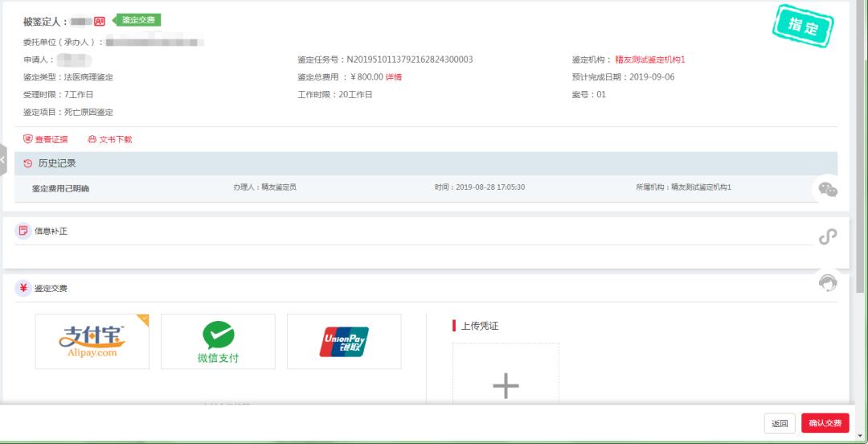Open customer service headset icon
This screenshot has height=444, width=868.
[x=828, y=282]
